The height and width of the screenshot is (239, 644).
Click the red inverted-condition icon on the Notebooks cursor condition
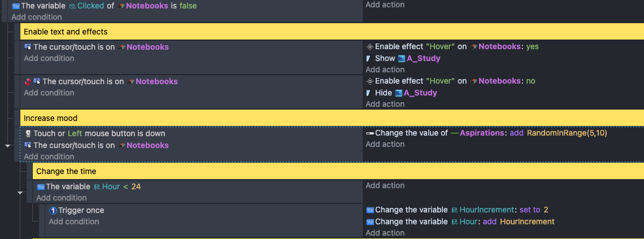[28, 81]
